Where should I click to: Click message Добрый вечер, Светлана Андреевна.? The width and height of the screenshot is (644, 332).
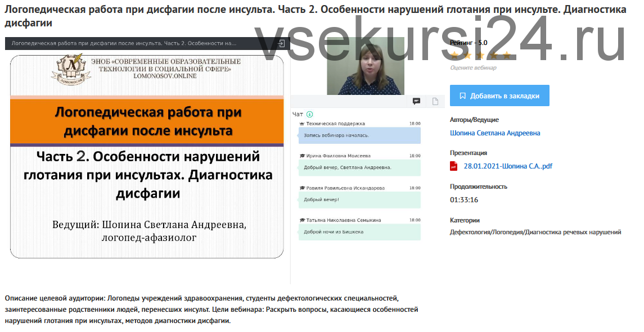click(359, 167)
